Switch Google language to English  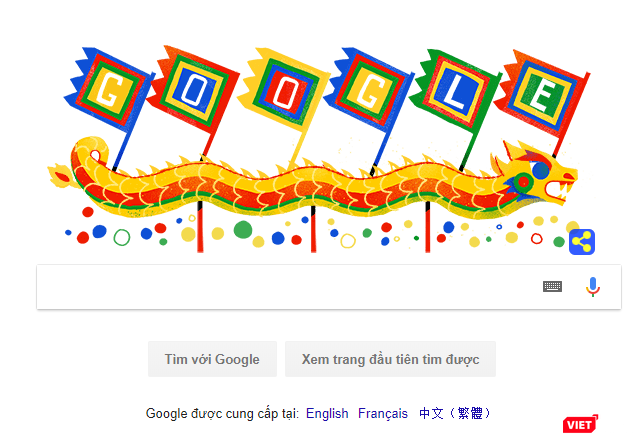(x=327, y=413)
